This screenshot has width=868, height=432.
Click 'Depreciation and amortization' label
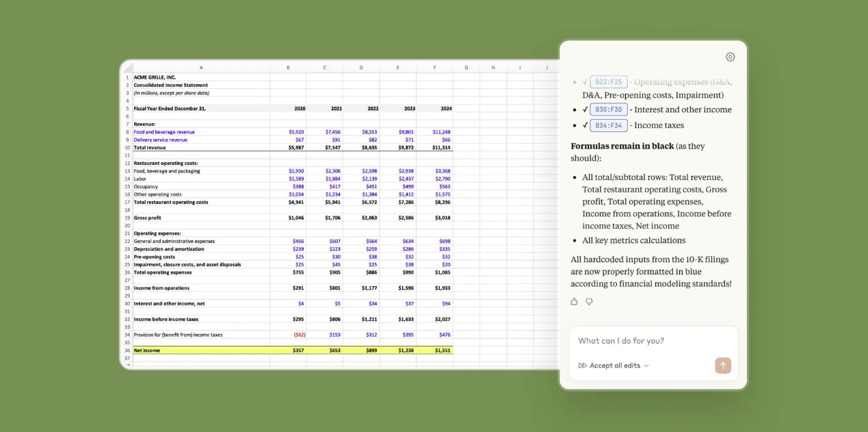169,249
